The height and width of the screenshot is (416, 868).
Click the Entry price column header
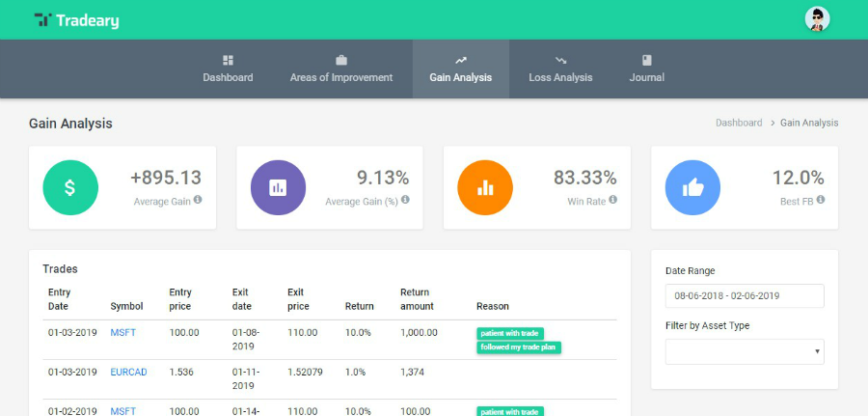pyautogui.click(x=180, y=299)
